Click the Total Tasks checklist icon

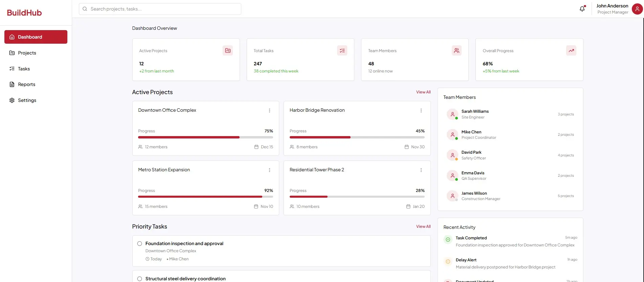click(x=342, y=50)
